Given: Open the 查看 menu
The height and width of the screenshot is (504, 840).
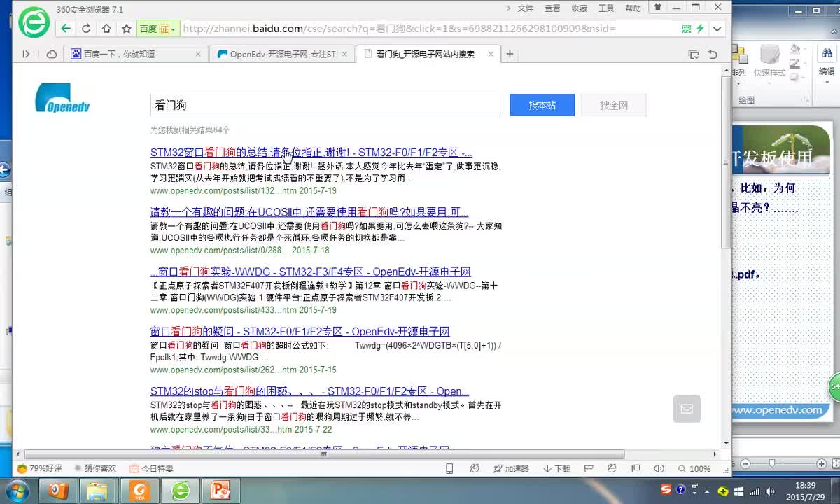Looking at the screenshot, I should pos(552,8).
